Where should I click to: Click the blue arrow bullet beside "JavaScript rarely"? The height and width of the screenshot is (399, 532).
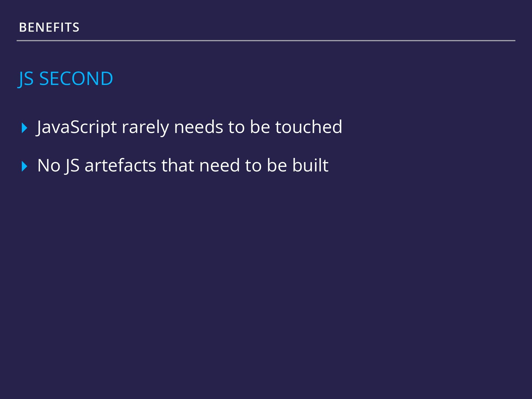coord(24,128)
